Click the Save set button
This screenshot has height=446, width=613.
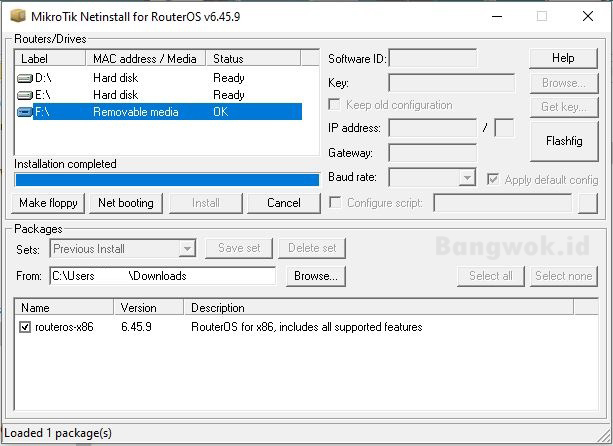click(239, 248)
